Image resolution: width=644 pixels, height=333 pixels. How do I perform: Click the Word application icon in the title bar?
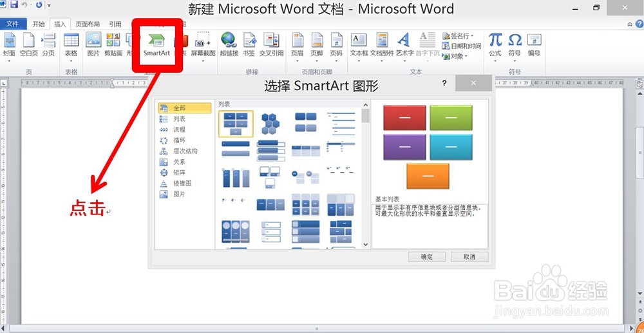click(x=4, y=5)
